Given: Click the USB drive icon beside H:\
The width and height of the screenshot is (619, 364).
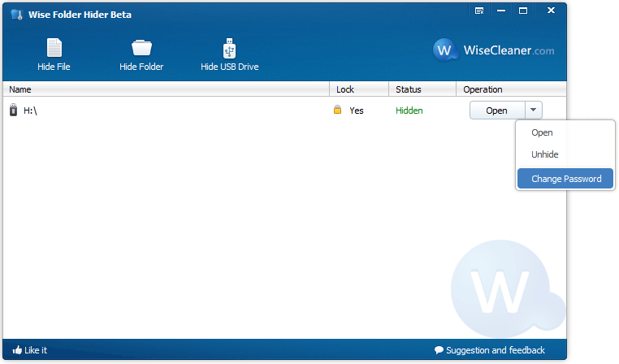Looking at the screenshot, I should (x=13, y=110).
